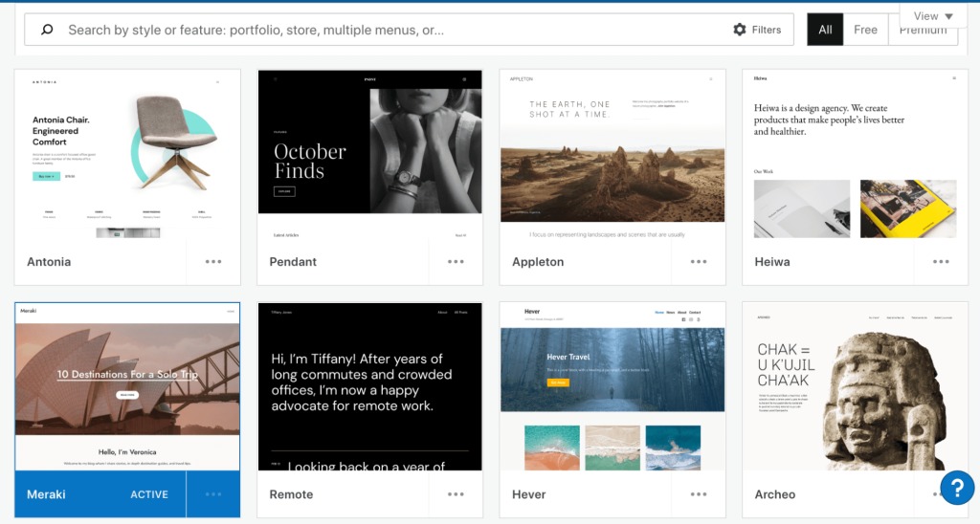Preview the Heiwa theme thumbnail
This screenshot has width=980, height=524.
[x=855, y=154]
